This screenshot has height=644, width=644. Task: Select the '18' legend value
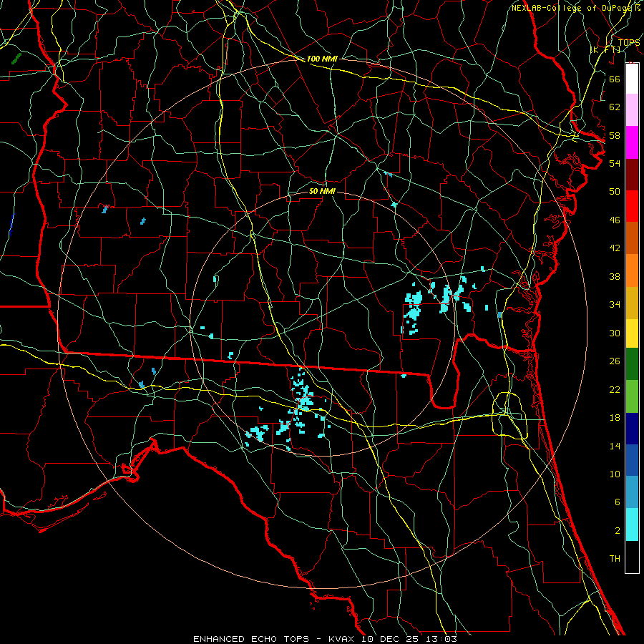(x=615, y=418)
